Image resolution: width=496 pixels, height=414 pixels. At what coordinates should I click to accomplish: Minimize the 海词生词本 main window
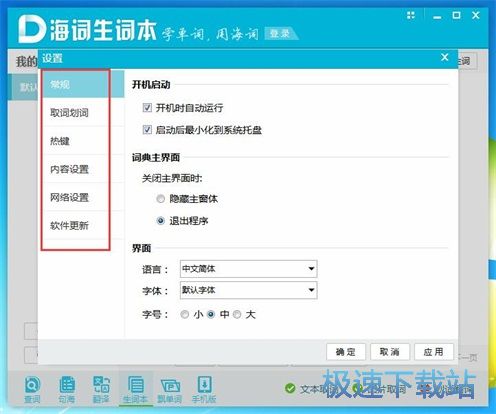coord(437,17)
